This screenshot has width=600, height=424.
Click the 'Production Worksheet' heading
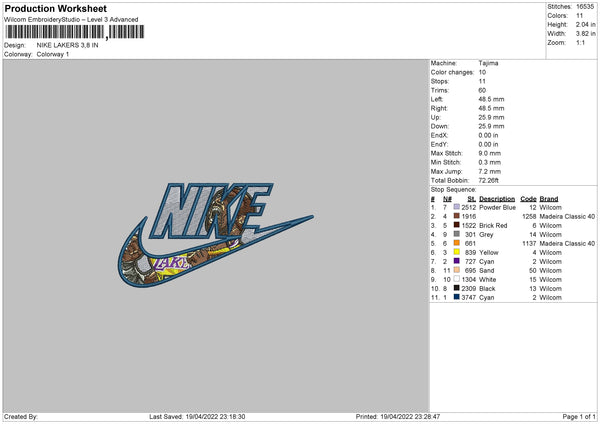click(x=56, y=8)
